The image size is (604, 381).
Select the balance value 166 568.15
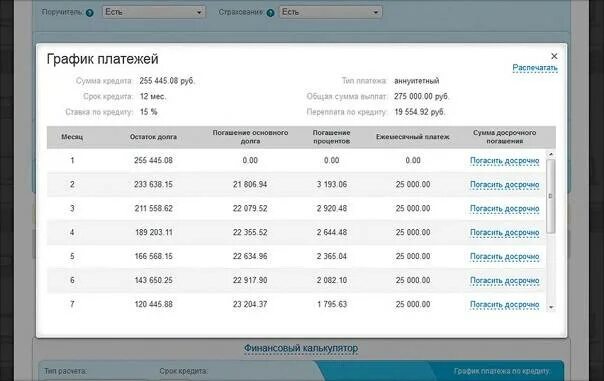coord(153,256)
